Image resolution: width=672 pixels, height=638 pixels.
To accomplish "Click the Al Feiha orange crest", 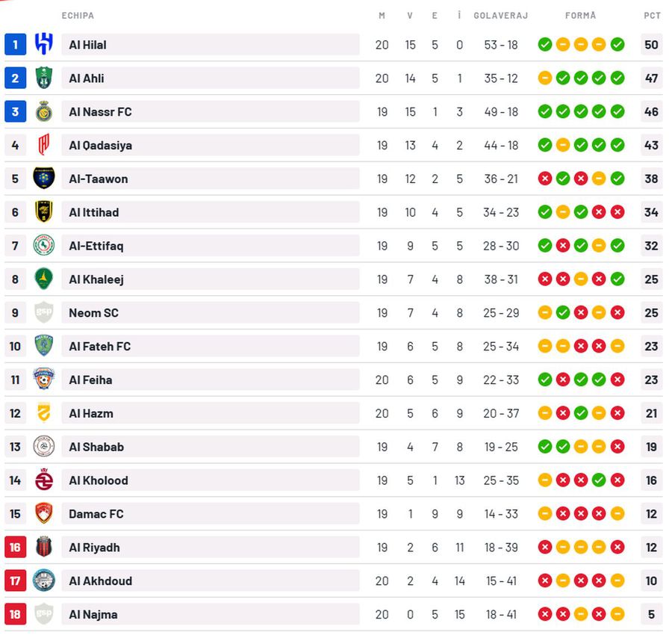I will pyautogui.click(x=44, y=380).
